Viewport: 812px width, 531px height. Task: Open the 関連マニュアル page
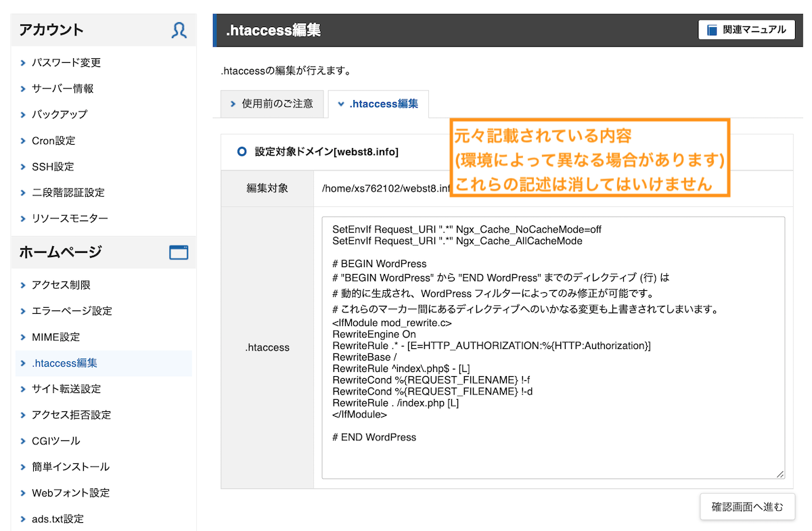746,29
